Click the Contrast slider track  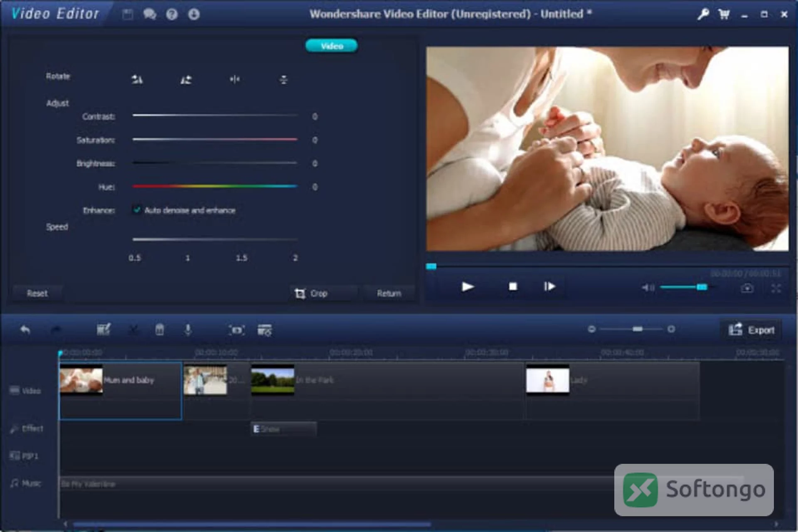point(215,115)
